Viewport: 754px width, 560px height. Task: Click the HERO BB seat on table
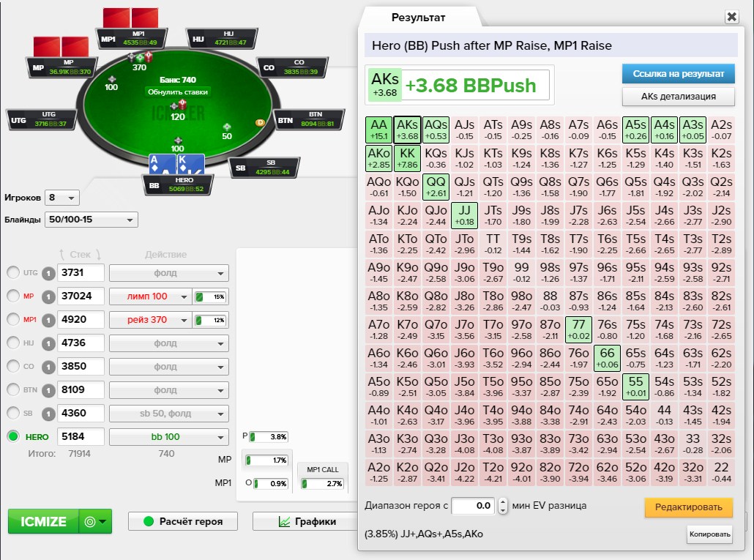coord(178,184)
